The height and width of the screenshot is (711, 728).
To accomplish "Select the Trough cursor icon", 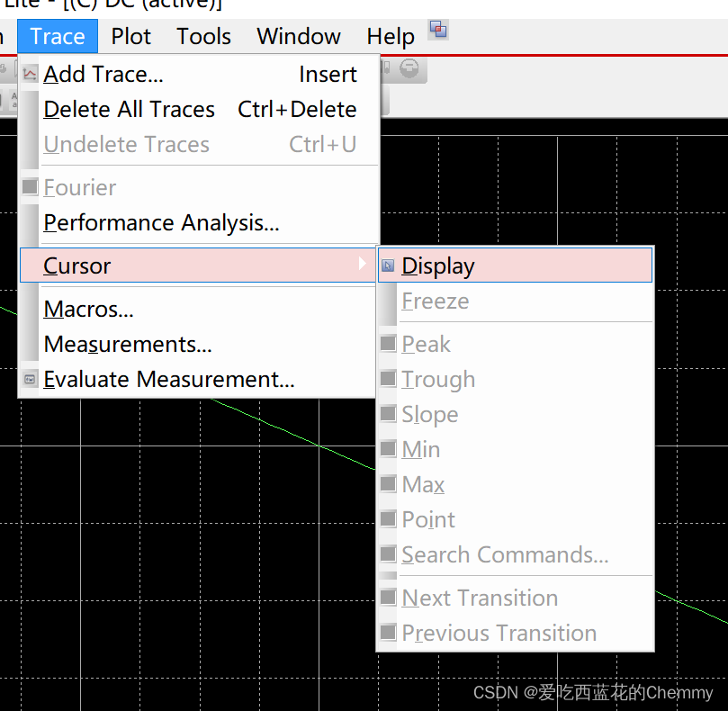I will [x=389, y=379].
